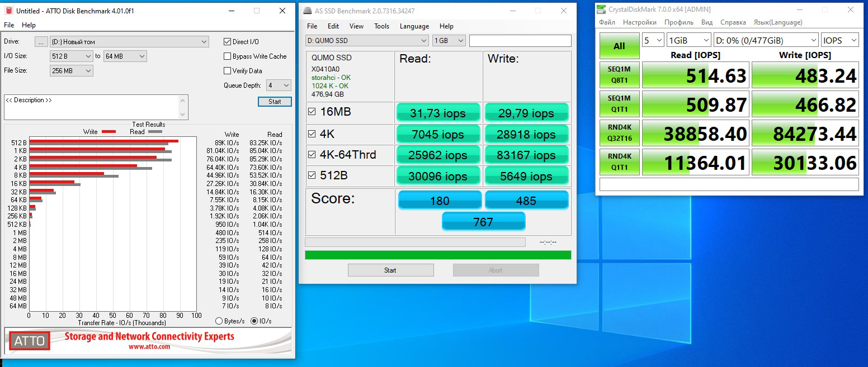The height and width of the screenshot is (367, 868).
Task: Click the gray Read legend swatch
Action: click(x=155, y=132)
